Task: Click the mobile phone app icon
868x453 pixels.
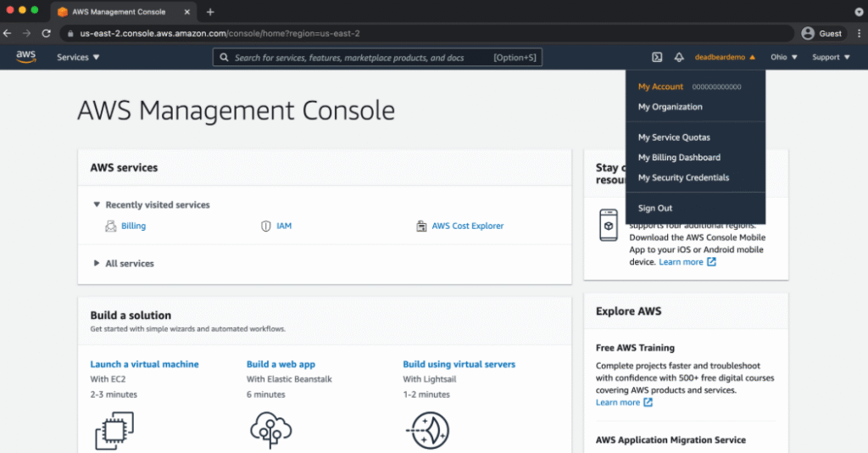Action: pos(609,226)
